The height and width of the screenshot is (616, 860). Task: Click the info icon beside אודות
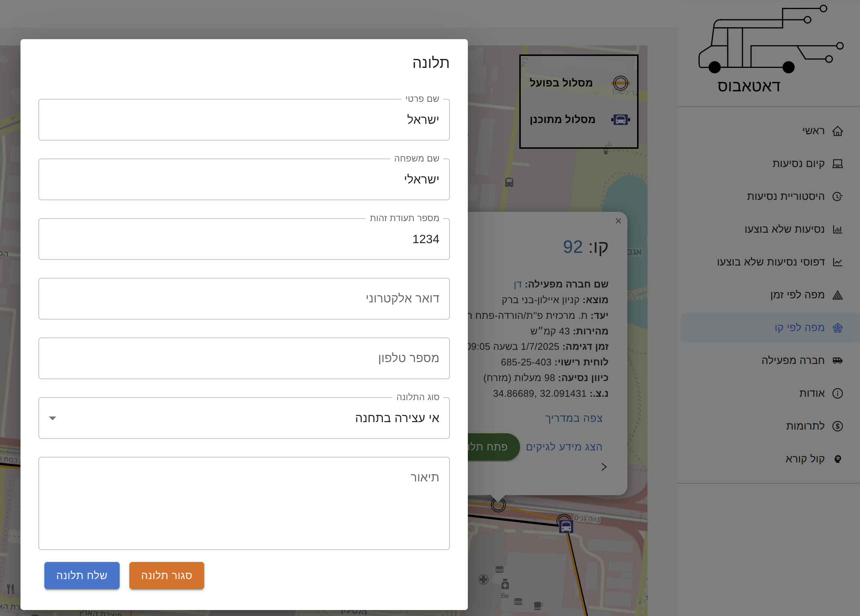click(837, 393)
